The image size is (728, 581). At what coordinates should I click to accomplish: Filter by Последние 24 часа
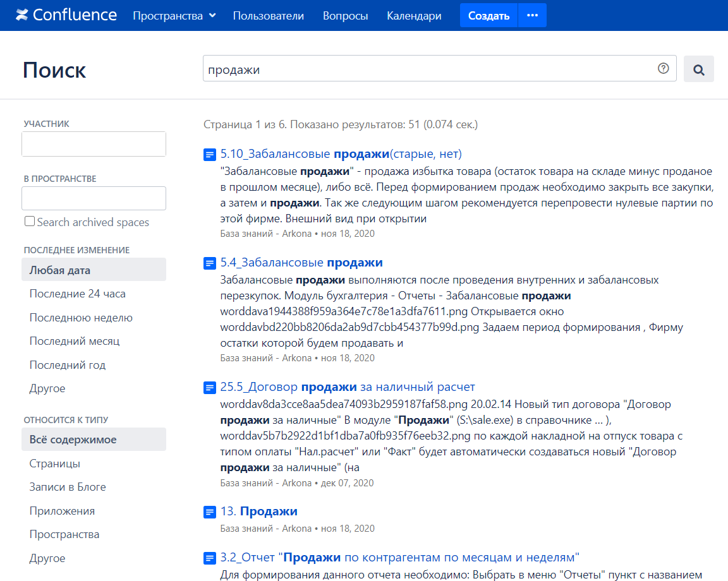click(x=78, y=293)
